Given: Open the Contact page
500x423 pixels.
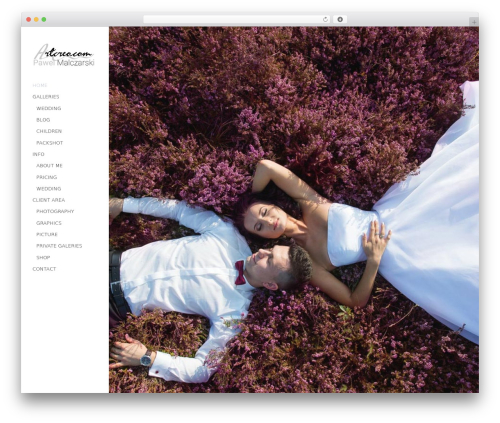Looking at the screenshot, I should [44, 269].
